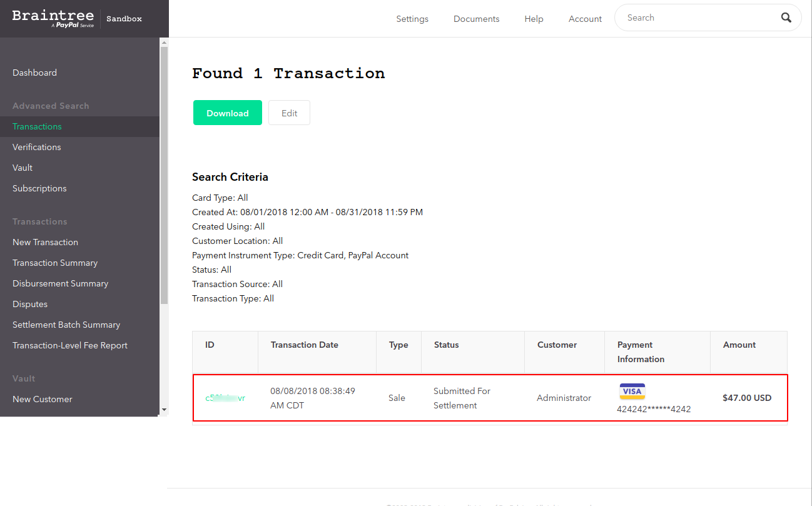Open Vault advanced search
The image size is (812, 506).
tap(23, 168)
